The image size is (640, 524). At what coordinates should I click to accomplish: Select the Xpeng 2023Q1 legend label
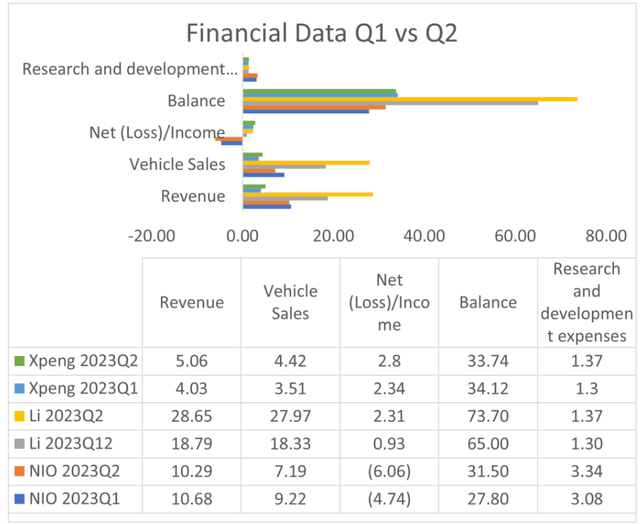pos(84,389)
